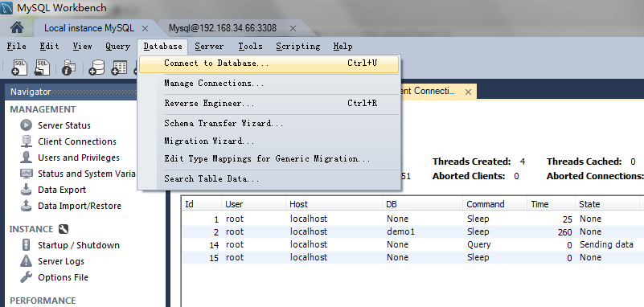
Task: Select the connection row with Id 1
Action: (412, 219)
